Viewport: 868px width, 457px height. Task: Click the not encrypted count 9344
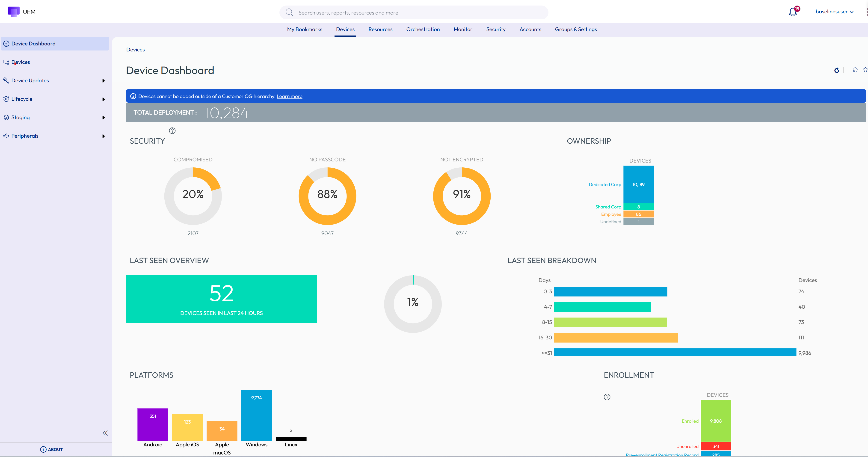(462, 233)
